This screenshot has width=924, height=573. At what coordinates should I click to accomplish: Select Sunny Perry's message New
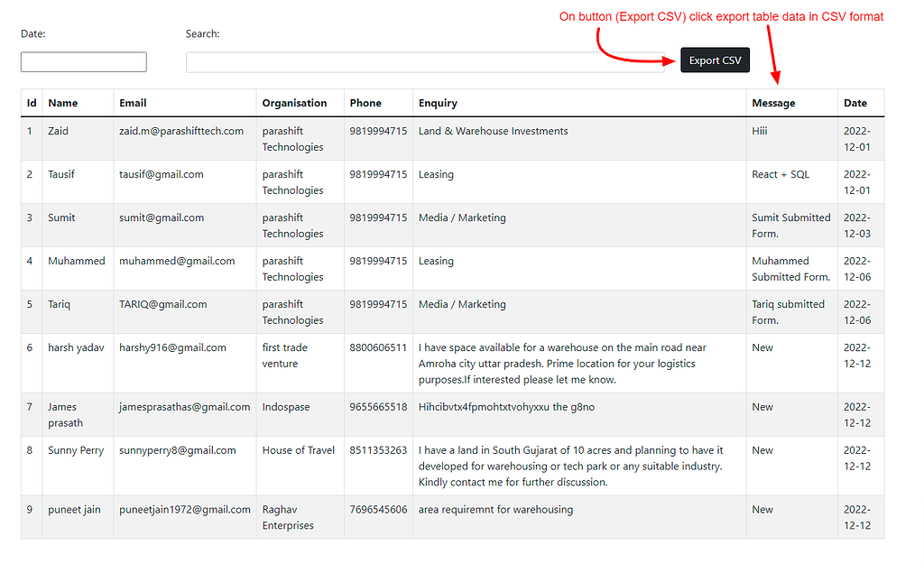coord(762,449)
